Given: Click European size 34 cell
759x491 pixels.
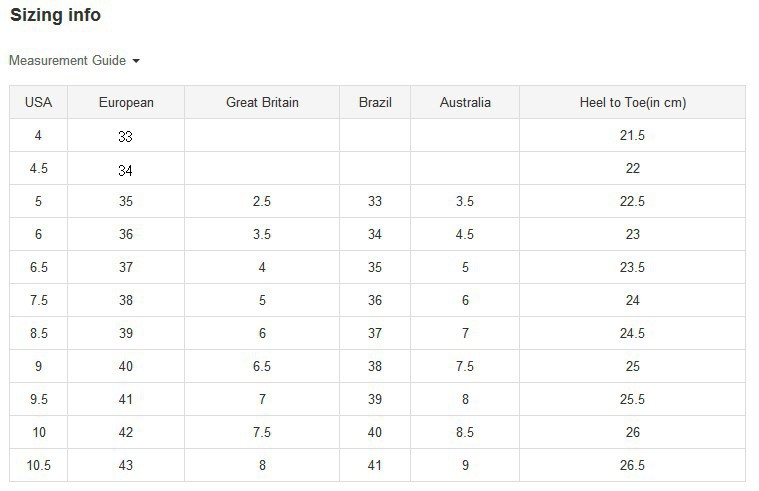Looking at the screenshot, I should [126, 170].
